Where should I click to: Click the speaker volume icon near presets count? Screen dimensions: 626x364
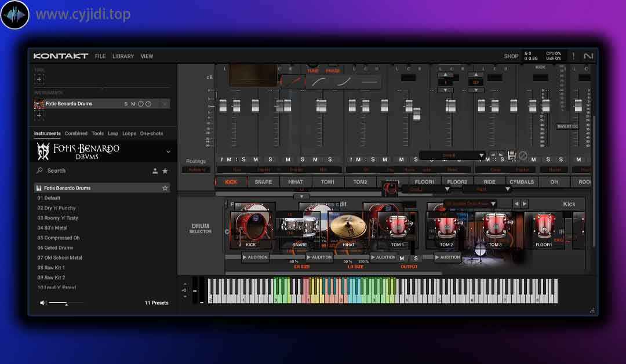point(43,303)
